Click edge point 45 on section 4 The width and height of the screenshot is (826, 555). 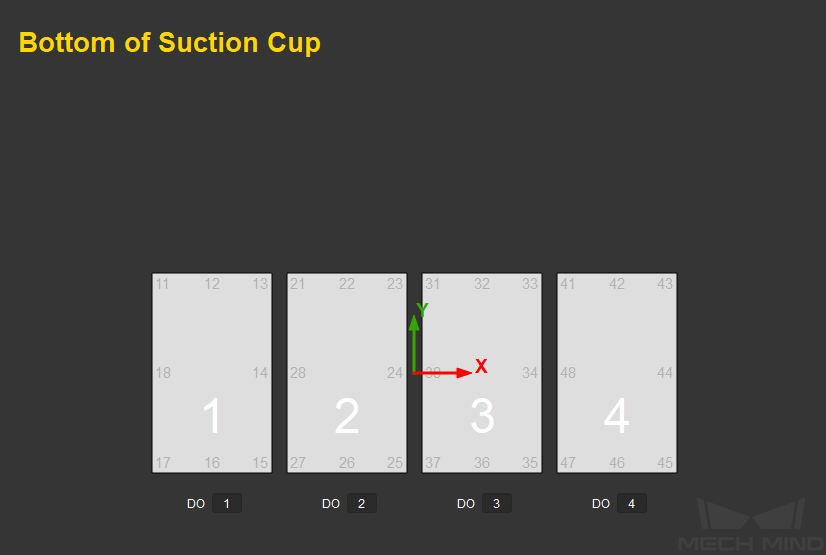665,463
